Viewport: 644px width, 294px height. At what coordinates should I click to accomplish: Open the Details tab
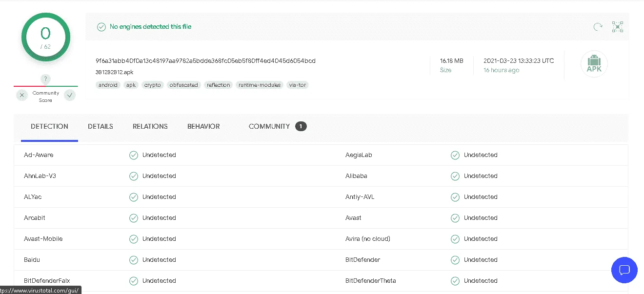[x=101, y=126]
